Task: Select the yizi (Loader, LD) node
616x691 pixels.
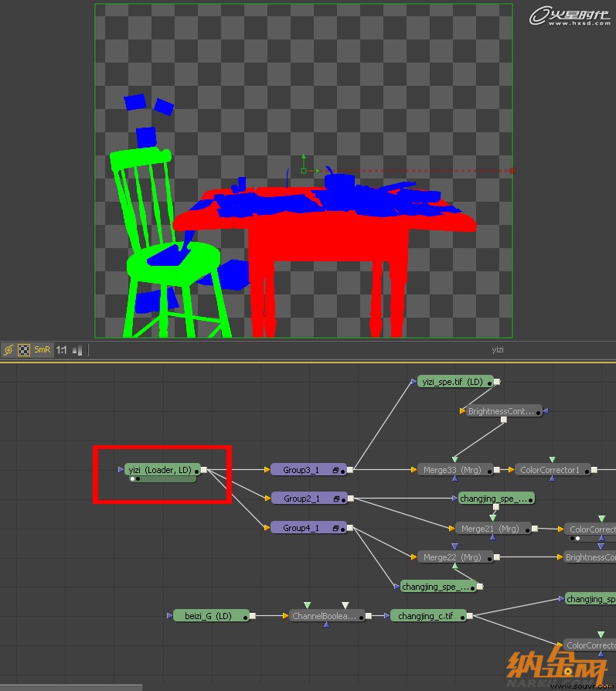Action: click(162, 470)
